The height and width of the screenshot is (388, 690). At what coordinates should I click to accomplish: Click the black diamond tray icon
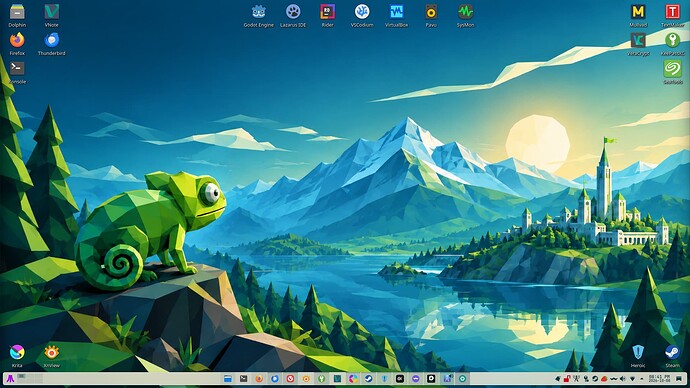coord(558,378)
